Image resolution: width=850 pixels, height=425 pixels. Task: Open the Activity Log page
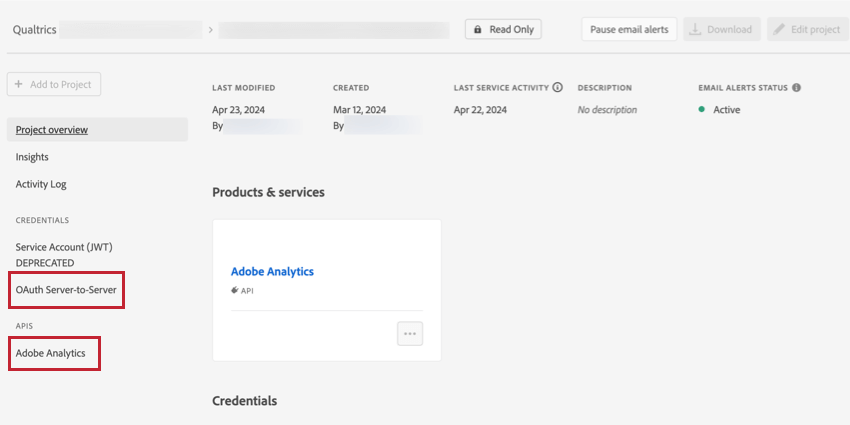pyautogui.click(x=41, y=184)
